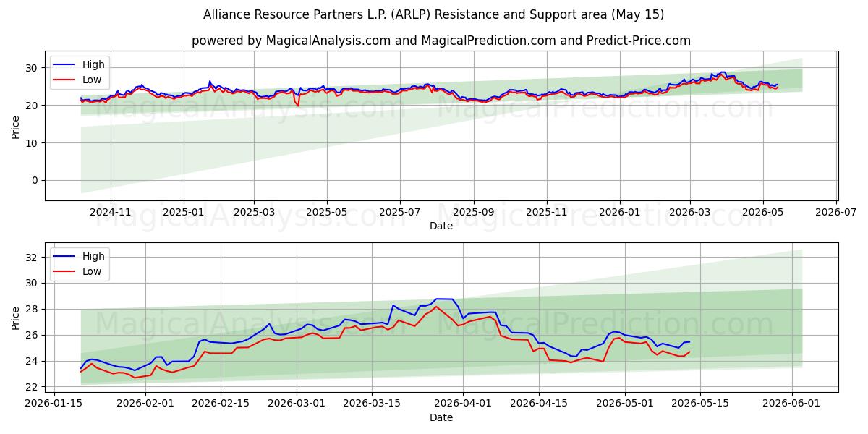The width and height of the screenshot is (868, 434).
Task: Click the 2026-01 date tick label
Action: point(620,212)
